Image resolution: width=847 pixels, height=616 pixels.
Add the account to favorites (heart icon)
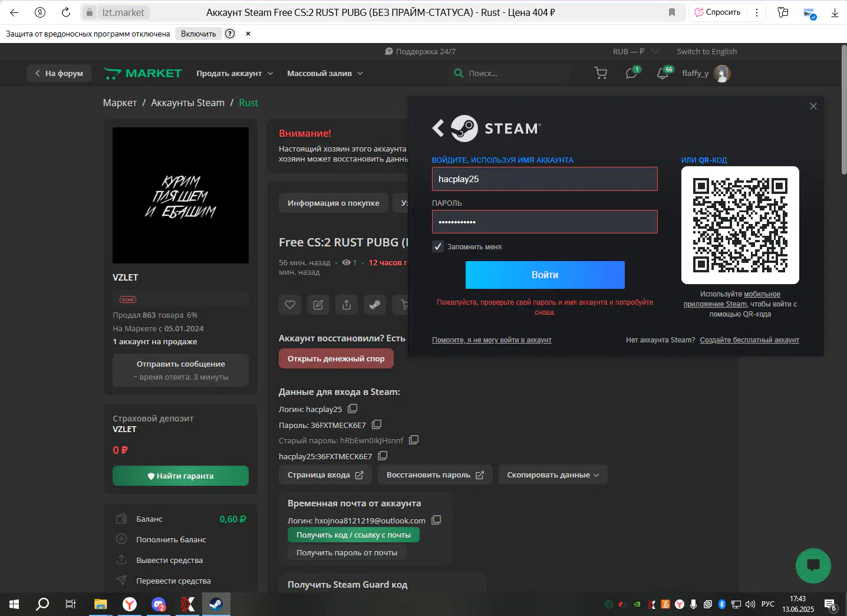click(290, 305)
